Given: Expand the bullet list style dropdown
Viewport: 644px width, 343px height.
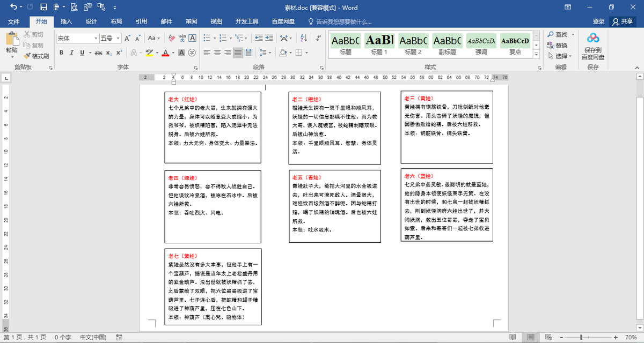Looking at the screenshot, I should coord(214,38).
